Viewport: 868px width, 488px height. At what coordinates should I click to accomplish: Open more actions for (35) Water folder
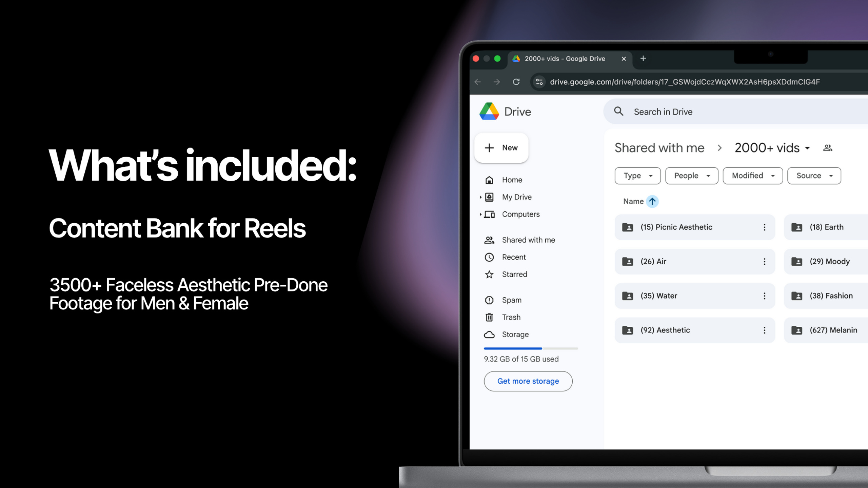click(764, 296)
